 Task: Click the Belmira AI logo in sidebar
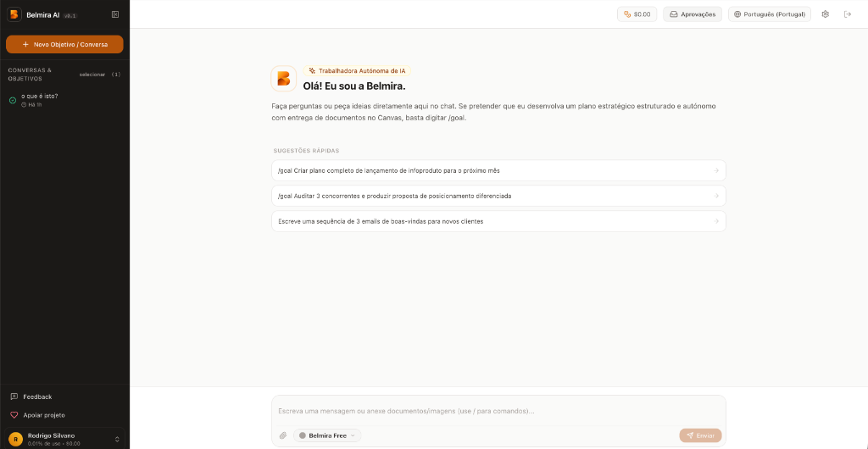pos(14,14)
